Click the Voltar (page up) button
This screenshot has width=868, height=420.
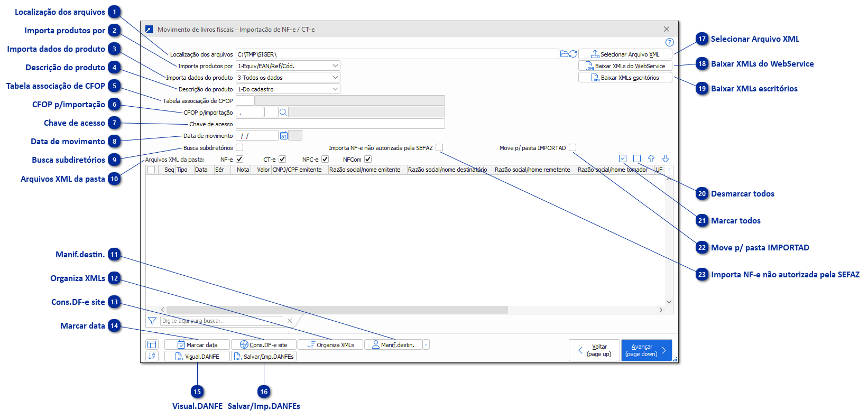[x=594, y=350]
